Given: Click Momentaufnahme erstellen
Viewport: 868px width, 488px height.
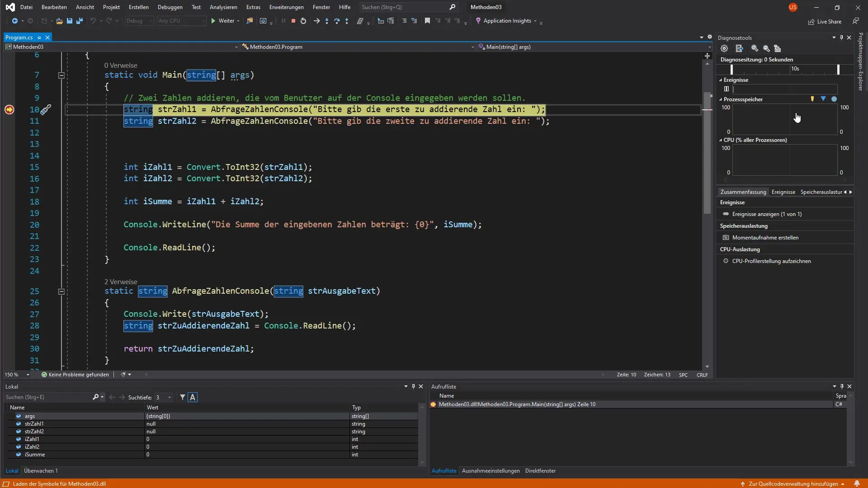Looking at the screenshot, I should click(x=765, y=238).
